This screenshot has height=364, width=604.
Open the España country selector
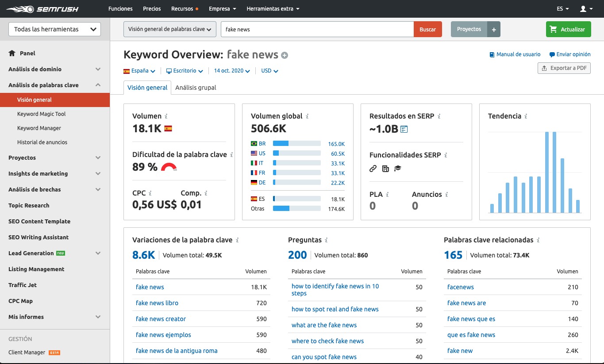(139, 71)
